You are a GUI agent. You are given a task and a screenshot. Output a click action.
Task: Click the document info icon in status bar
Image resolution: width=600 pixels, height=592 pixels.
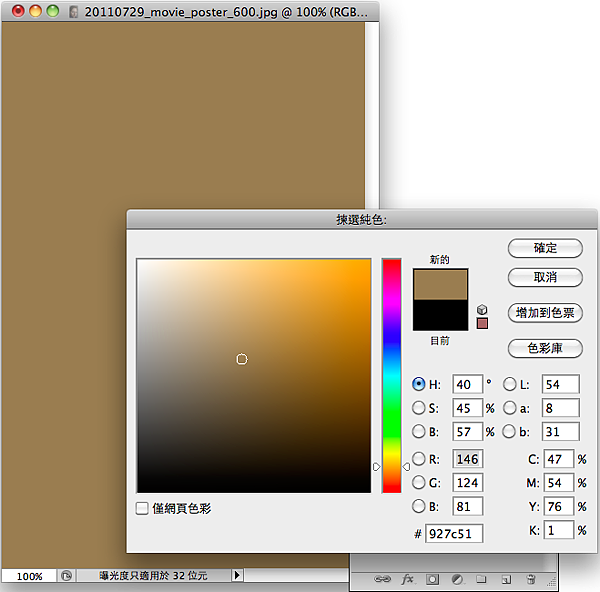[x=67, y=576]
